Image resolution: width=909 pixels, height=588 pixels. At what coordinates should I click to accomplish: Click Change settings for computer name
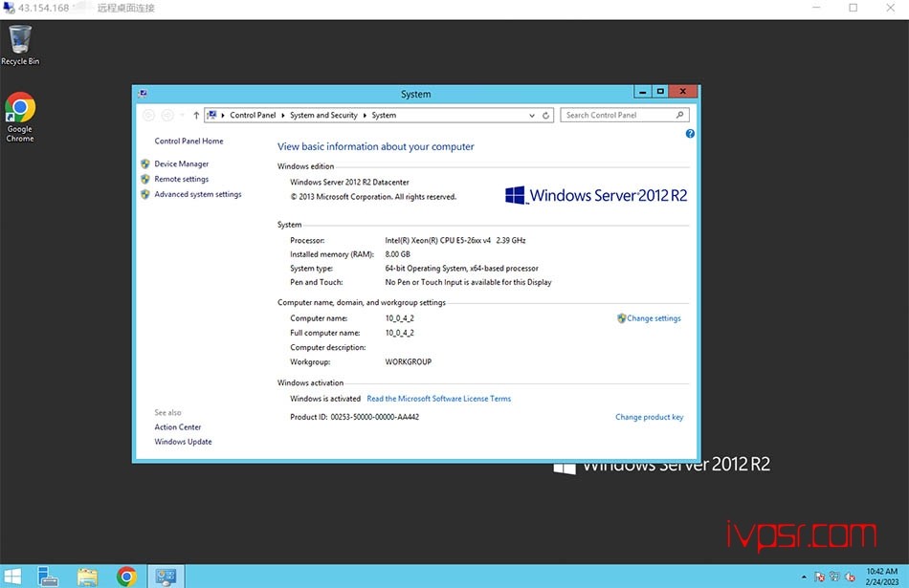click(x=654, y=318)
